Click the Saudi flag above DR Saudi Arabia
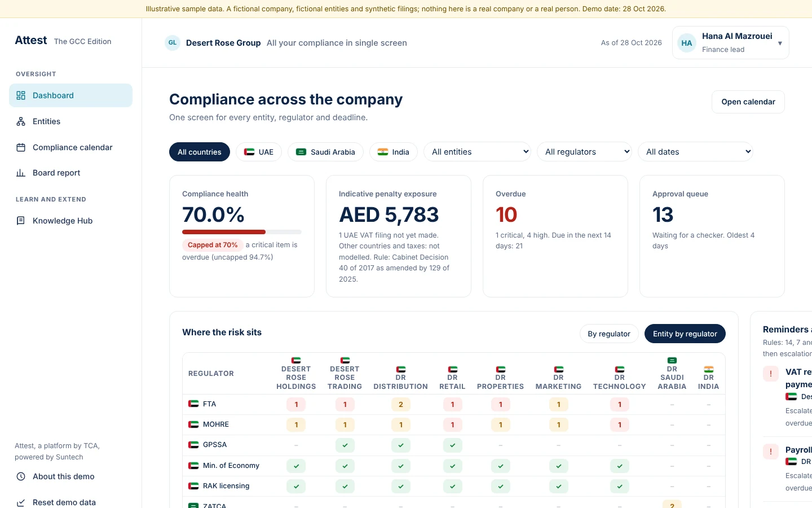 pos(672,360)
